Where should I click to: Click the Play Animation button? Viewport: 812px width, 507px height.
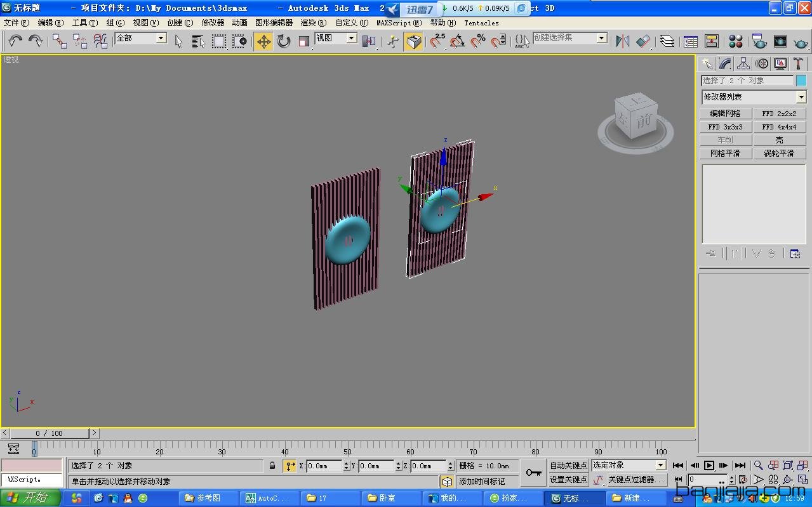(x=709, y=466)
